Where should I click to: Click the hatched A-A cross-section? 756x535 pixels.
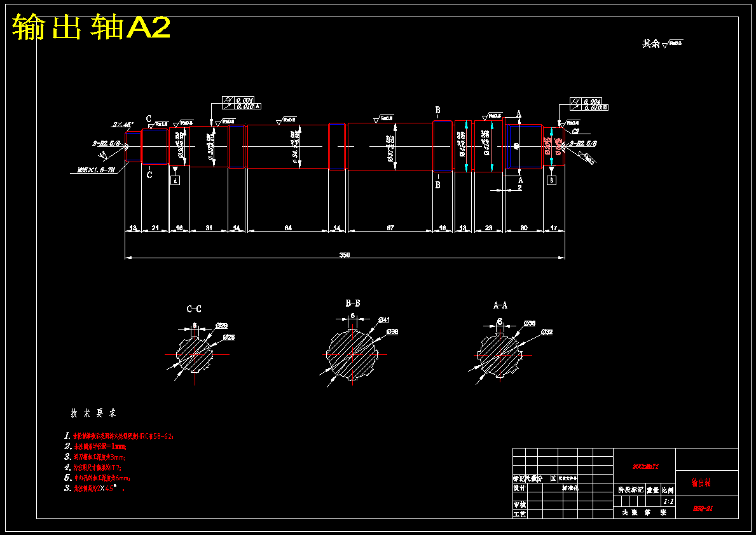coord(500,355)
